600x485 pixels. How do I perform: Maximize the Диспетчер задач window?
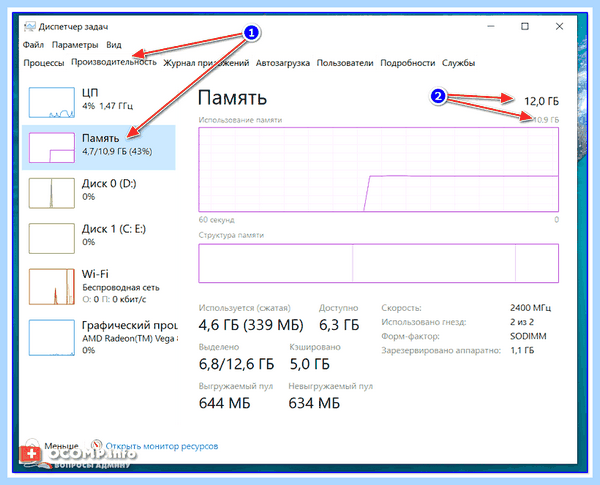point(525,26)
